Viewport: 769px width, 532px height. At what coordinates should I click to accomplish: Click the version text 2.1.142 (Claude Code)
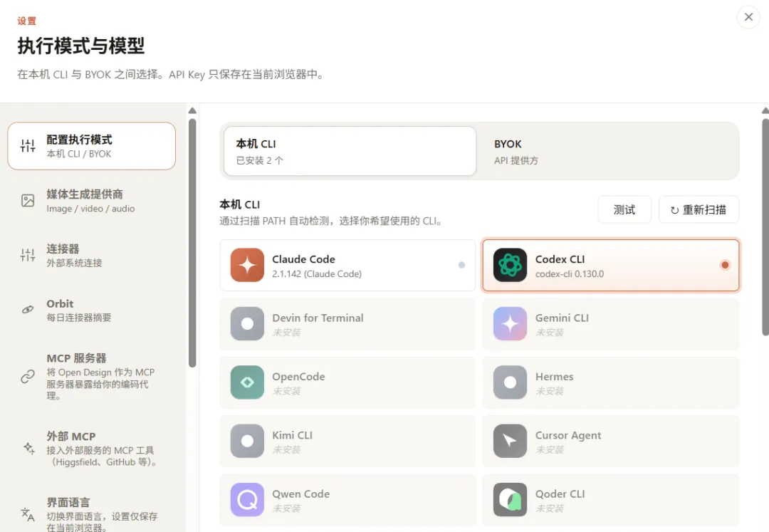click(x=317, y=274)
